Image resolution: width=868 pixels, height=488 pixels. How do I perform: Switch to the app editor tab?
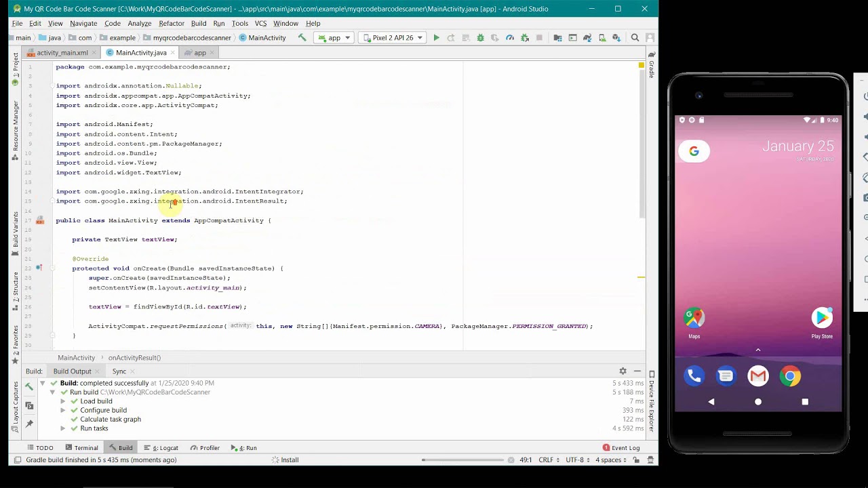(200, 52)
